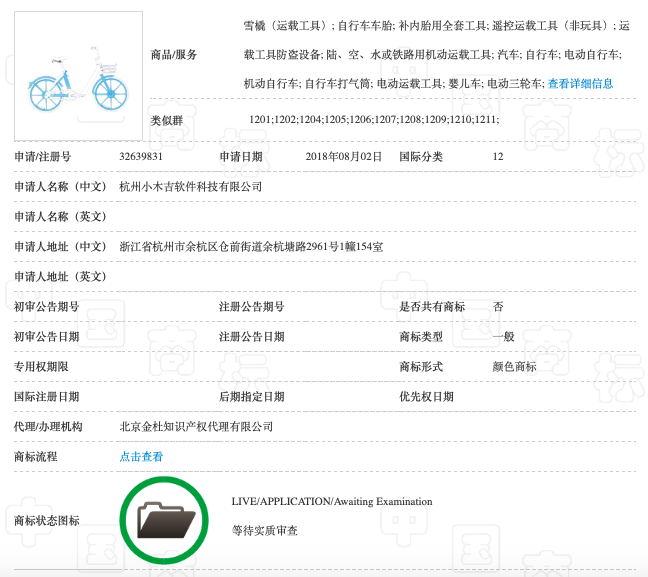Select the 颜色商标 trademark form value
This screenshot has height=577, width=648.
tap(514, 367)
